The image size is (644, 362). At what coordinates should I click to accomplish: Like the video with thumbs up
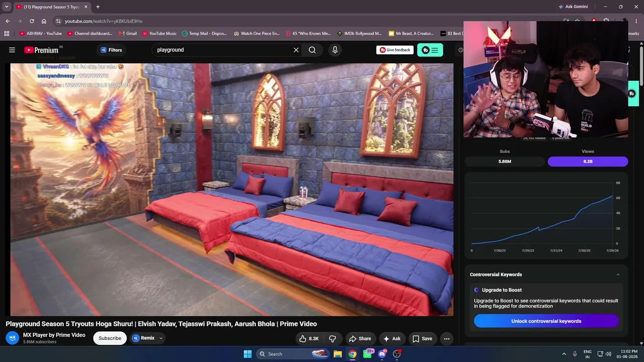[309, 338]
